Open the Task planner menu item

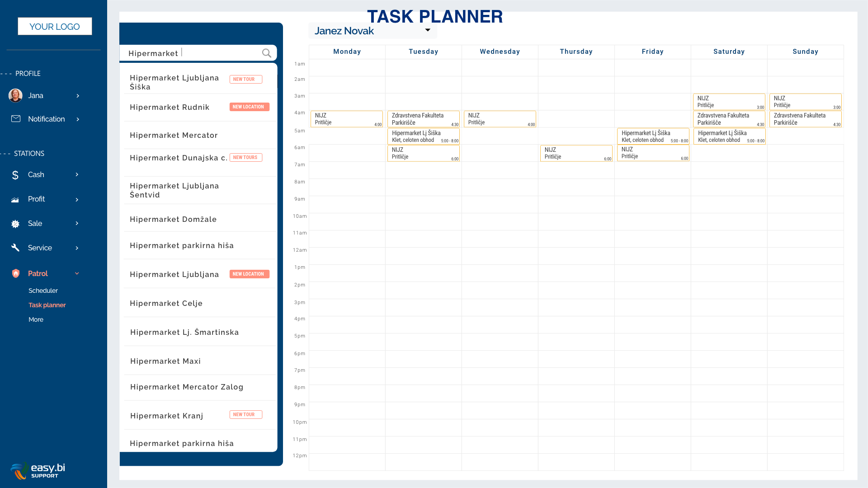[47, 305]
